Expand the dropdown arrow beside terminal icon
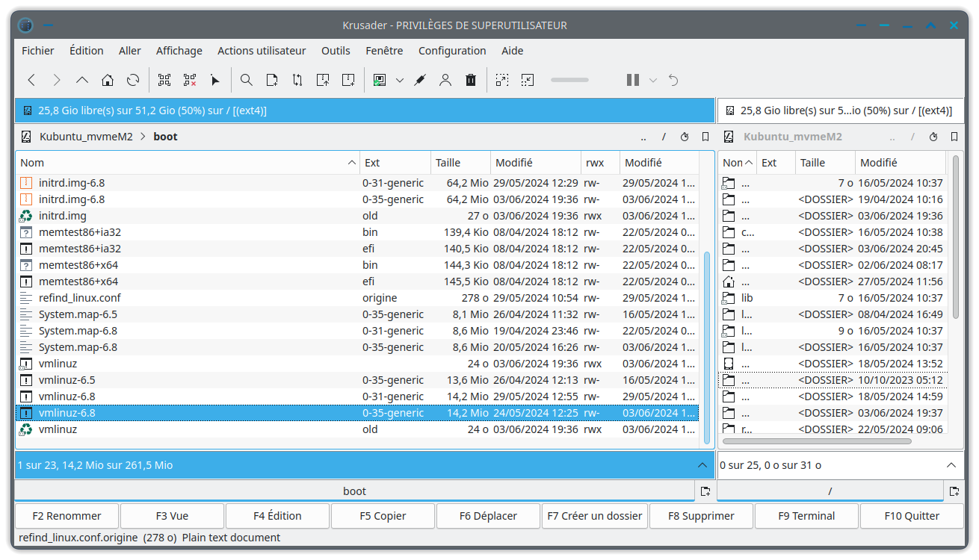 400,80
